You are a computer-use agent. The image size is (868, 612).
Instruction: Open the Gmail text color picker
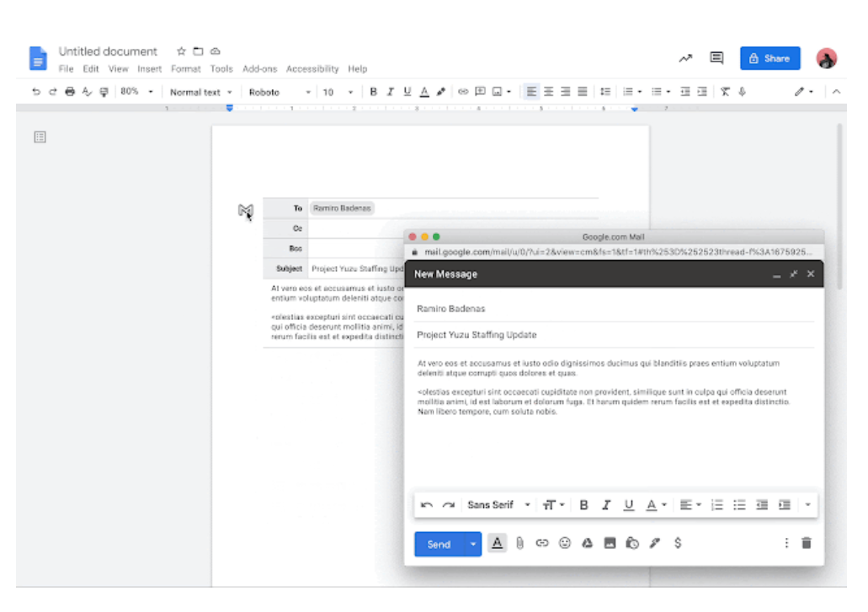pyautogui.click(x=654, y=505)
